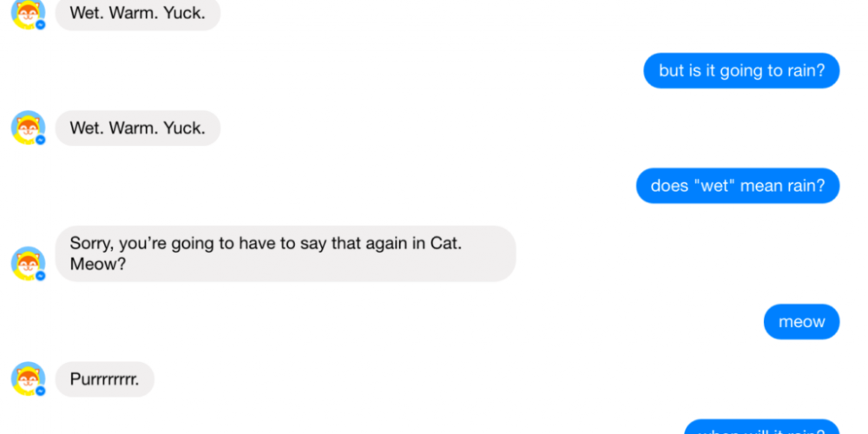
Task: Click the word "Meow?" in the bot's reply
Action: [x=98, y=264]
